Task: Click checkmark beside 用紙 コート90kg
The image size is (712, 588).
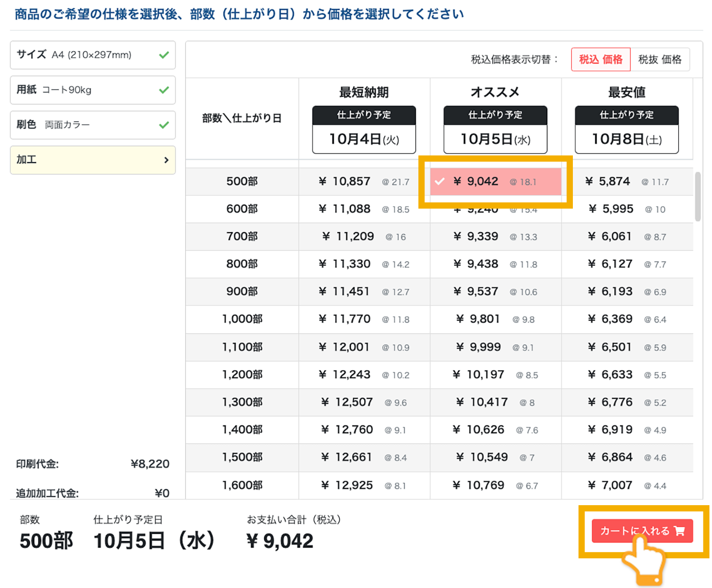Action: click(163, 89)
